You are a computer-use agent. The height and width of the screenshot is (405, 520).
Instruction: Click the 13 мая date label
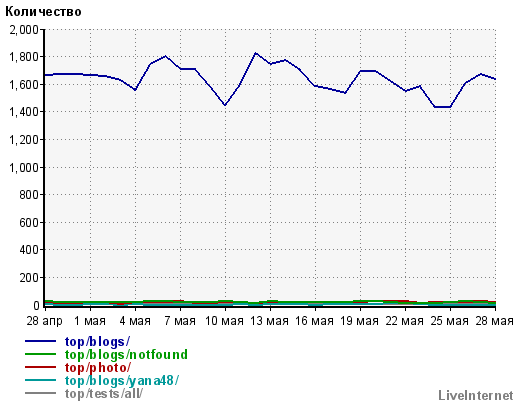pos(269,321)
